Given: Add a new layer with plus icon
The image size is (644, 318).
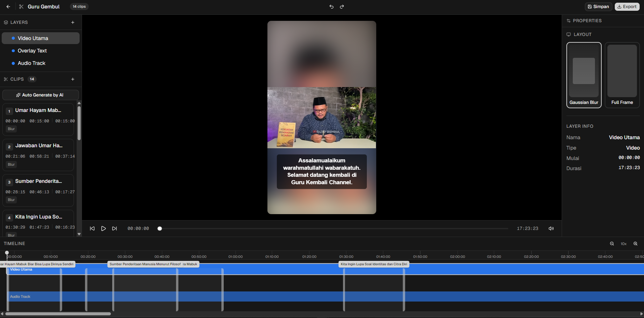Looking at the screenshot, I should (73, 23).
